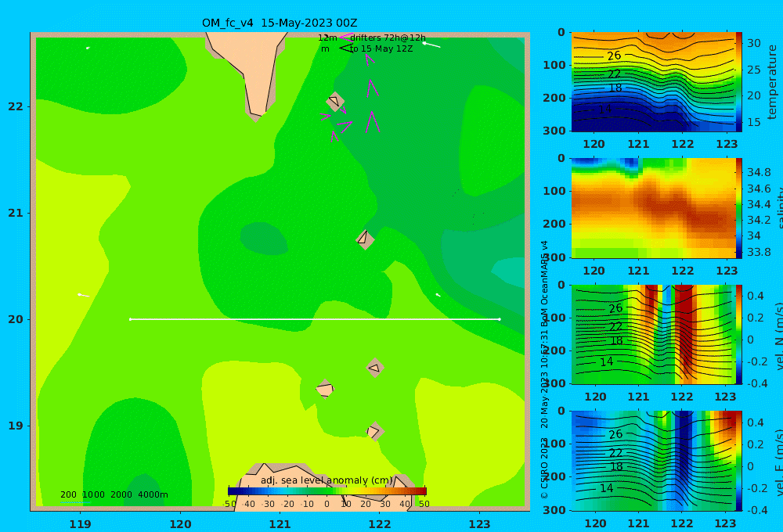Click the salinity colorbar
The image size is (783, 532).
[x=738, y=208]
